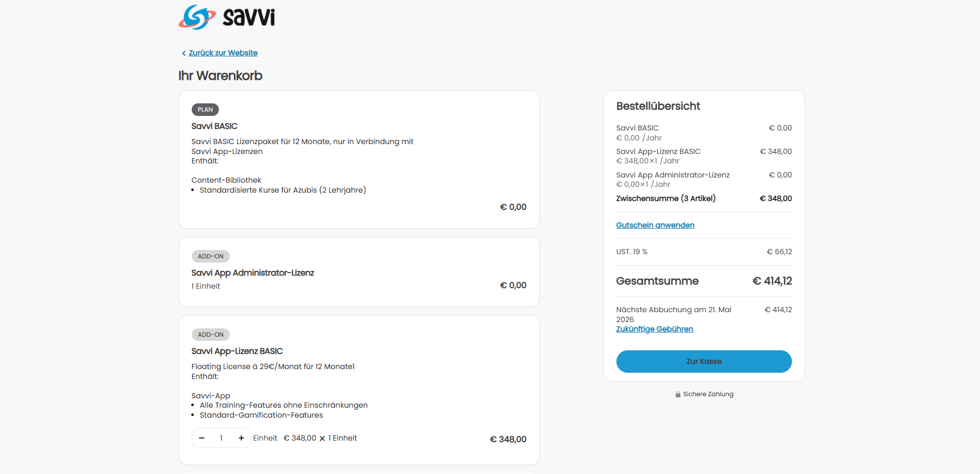Click the Savvi logo icon
The image size is (980, 474).
(x=197, y=17)
